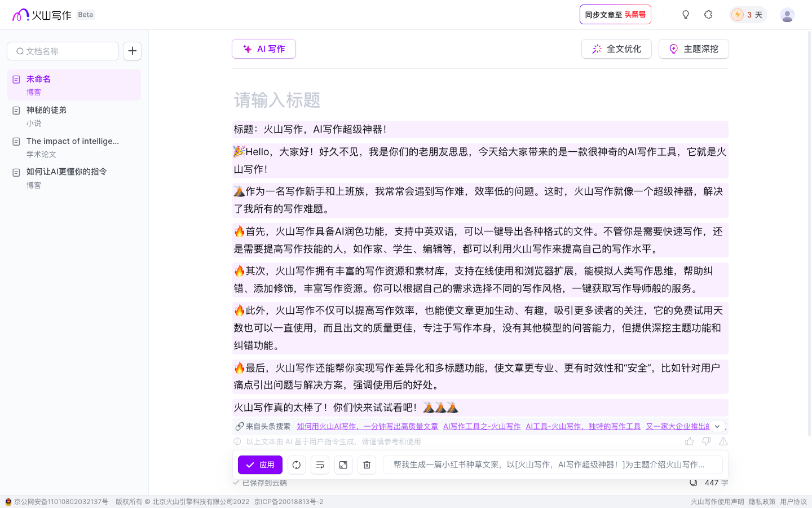The height and width of the screenshot is (508, 812).
Task: Open 用户协议 footer link
Action: click(x=793, y=502)
